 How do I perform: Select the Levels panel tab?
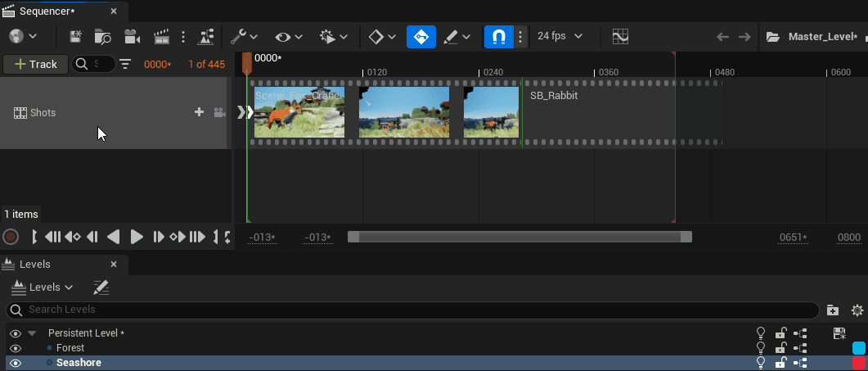tap(35, 265)
